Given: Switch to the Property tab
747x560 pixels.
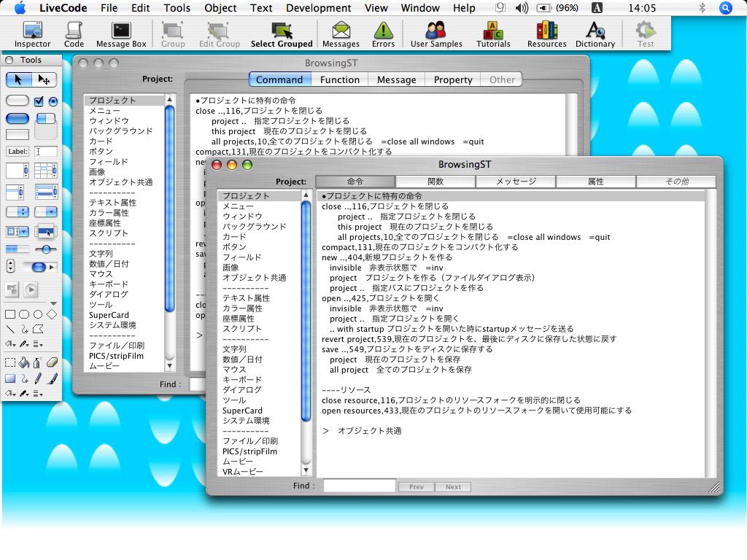Looking at the screenshot, I should pyautogui.click(x=452, y=79).
